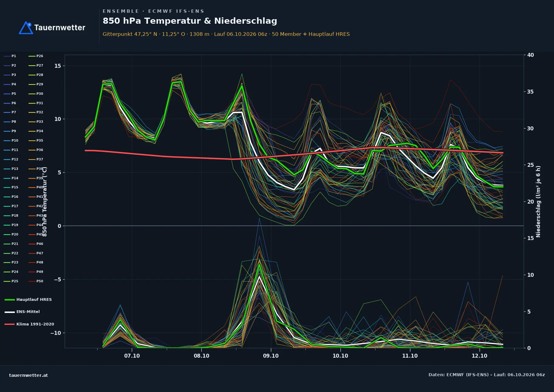Click legend entry P25
The width and height of the screenshot is (554, 392).
(11, 281)
